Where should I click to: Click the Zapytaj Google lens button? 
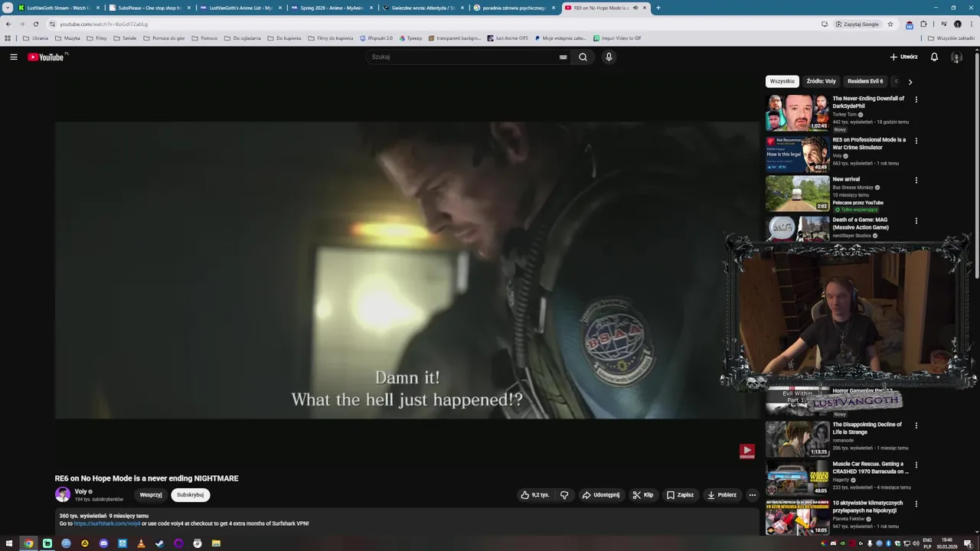point(857,24)
